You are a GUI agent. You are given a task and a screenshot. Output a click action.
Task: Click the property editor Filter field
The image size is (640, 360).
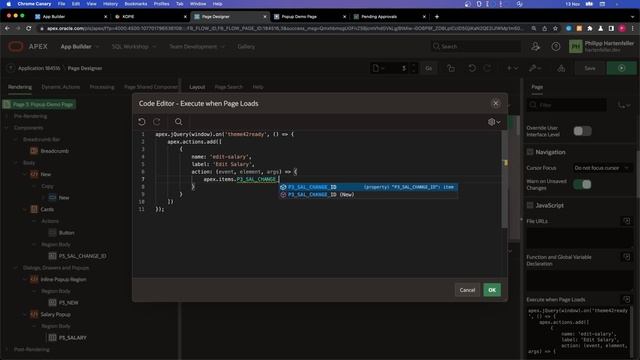click(x=567, y=105)
